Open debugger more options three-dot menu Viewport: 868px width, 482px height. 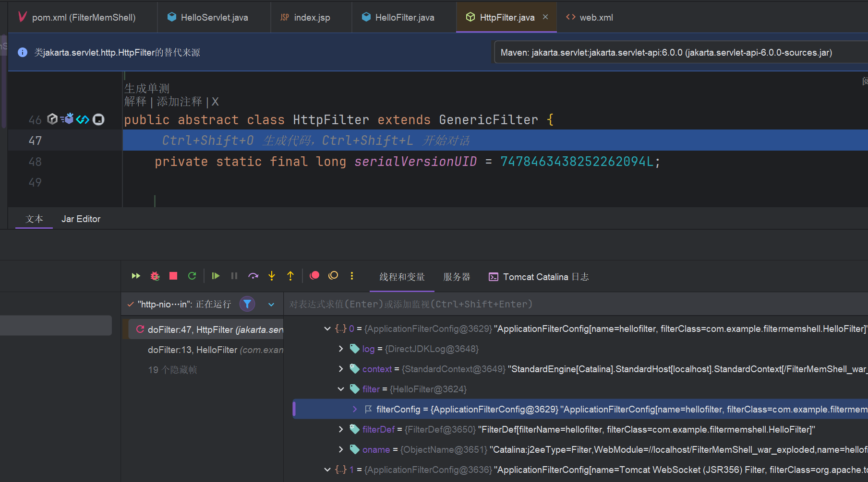(352, 276)
